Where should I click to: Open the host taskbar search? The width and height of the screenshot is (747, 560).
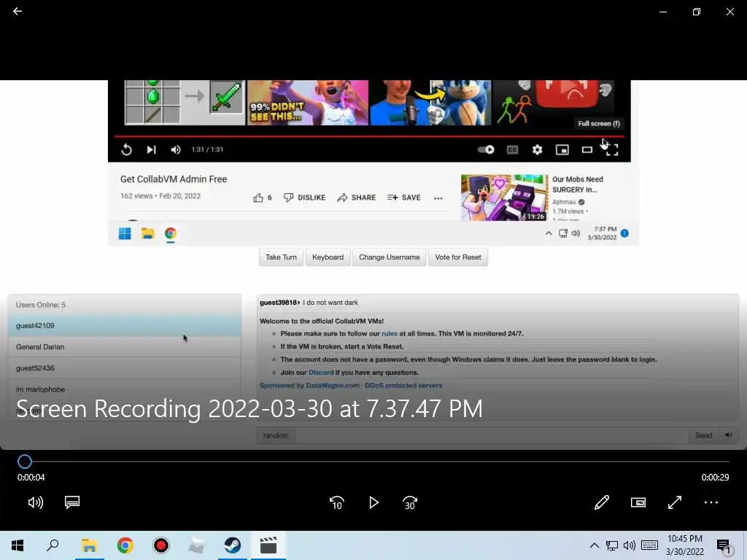click(53, 545)
